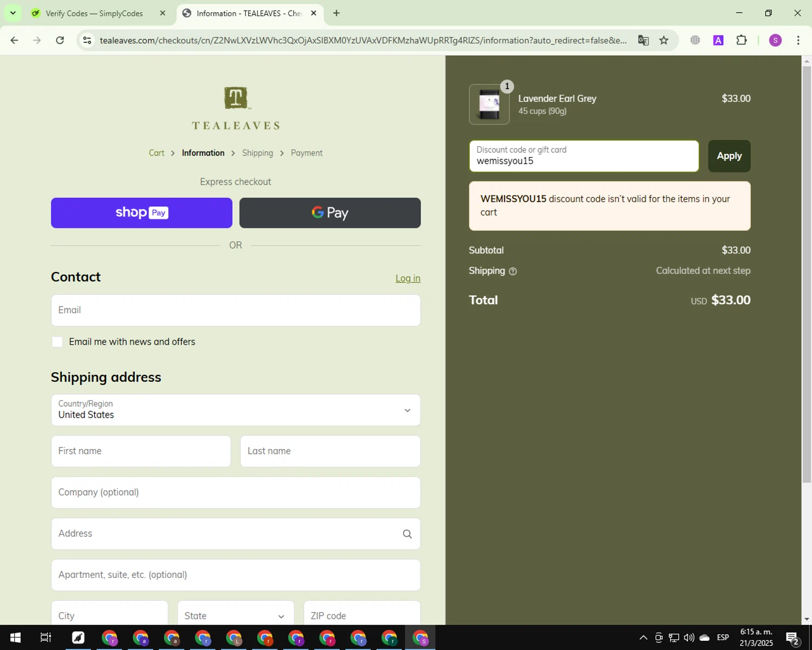Open the volume control in tray
Image resolution: width=812 pixels, height=650 pixels.
(x=689, y=638)
